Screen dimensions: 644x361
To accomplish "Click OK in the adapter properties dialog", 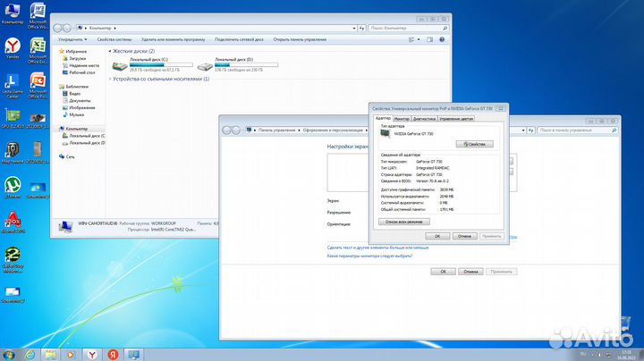I will tap(437, 236).
